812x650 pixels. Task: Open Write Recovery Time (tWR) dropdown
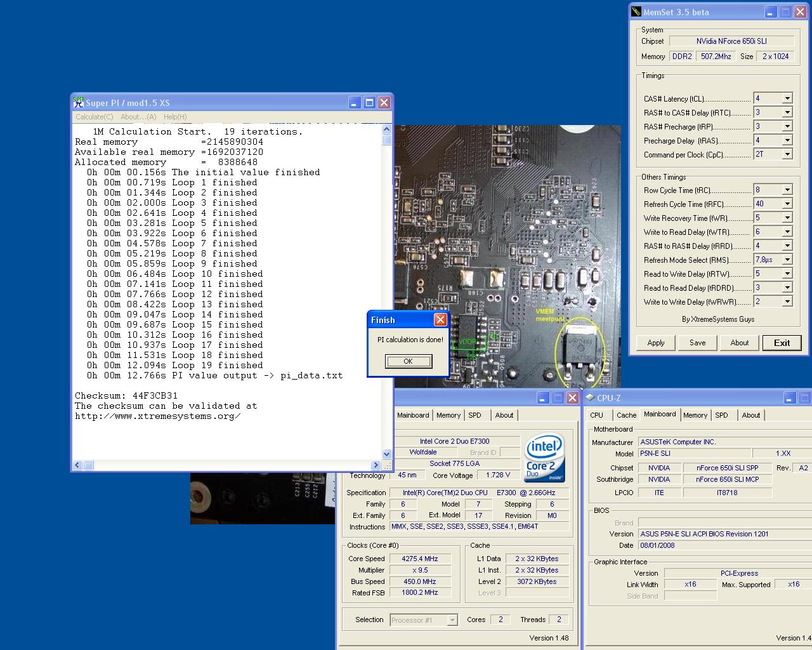click(787, 218)
